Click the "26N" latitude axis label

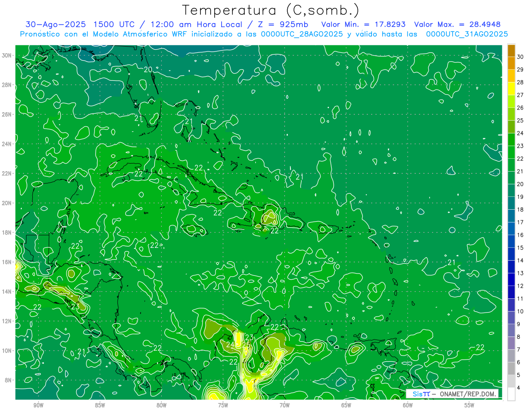[8, 114]
